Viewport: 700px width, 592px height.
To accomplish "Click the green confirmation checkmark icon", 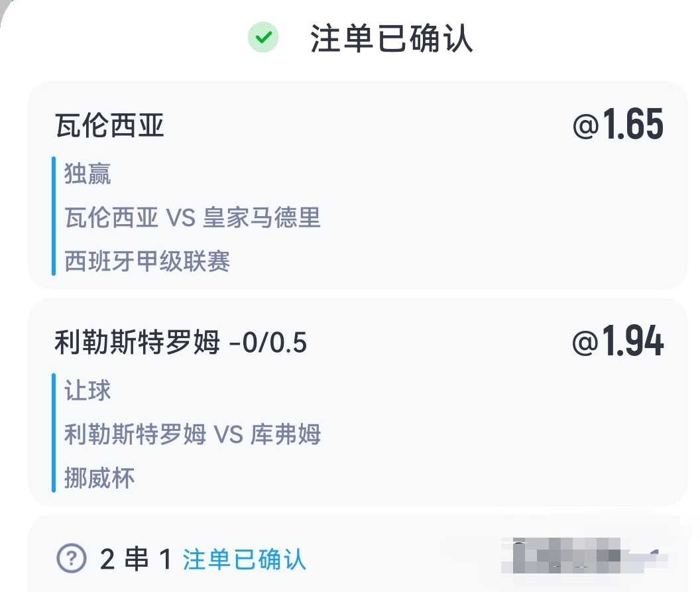I will 263,37.
